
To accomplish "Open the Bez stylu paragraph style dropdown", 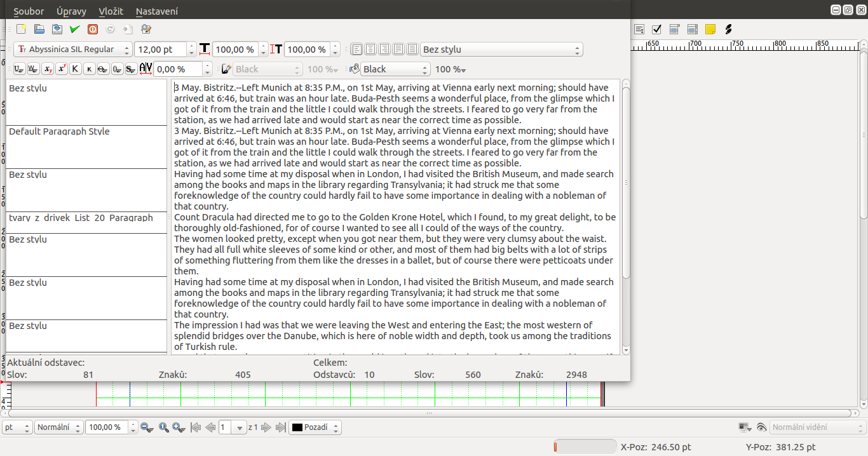I will (501, 49).
